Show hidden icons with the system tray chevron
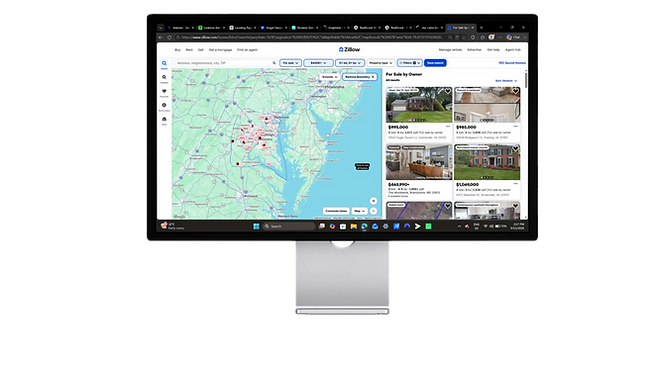The height and width of the screenshot is (366, 653). point(459,227)
